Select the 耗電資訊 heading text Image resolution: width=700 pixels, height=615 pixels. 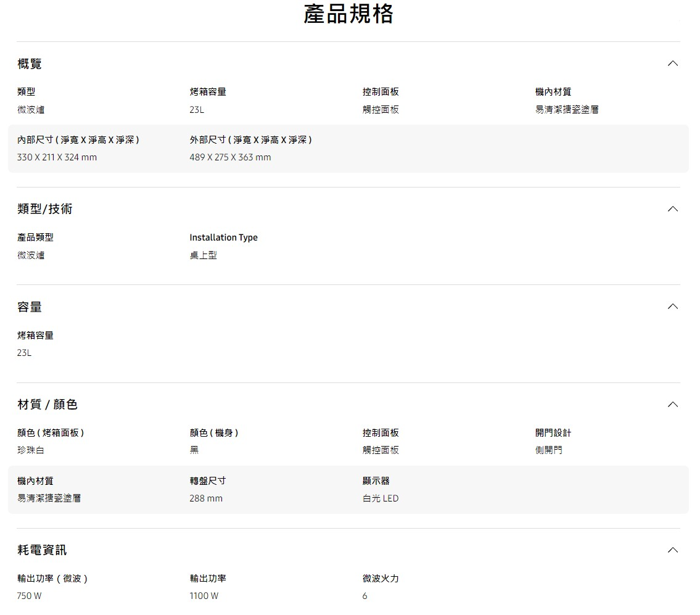pos(42,550)
